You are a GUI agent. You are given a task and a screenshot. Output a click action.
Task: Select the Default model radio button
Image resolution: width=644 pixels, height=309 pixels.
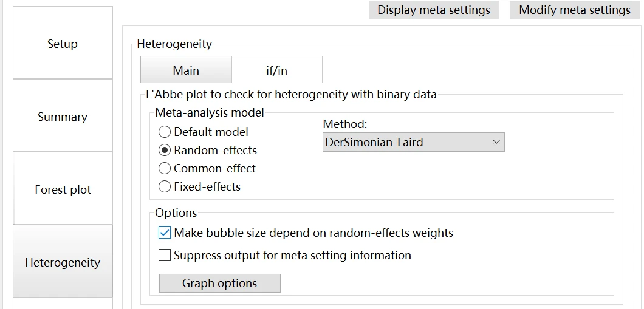pyautogui.click(x=165, y=132)
